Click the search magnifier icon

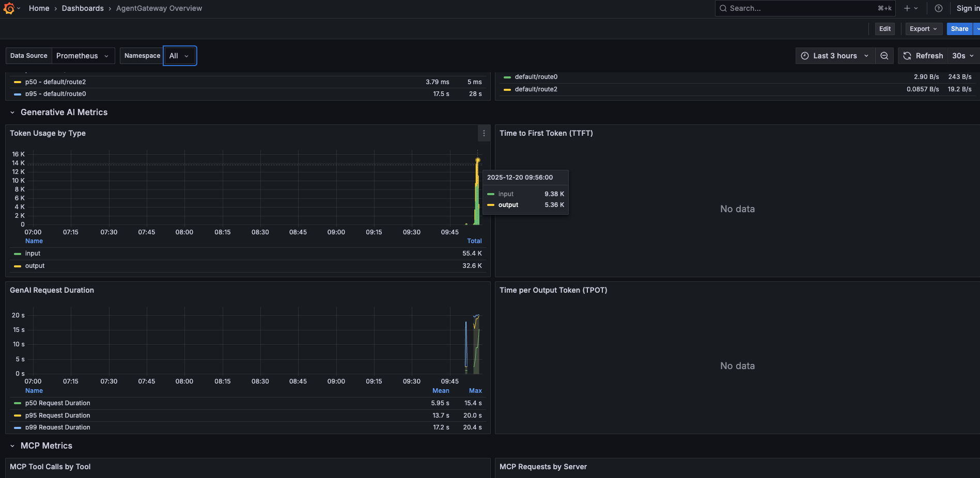tap(723, 8)
